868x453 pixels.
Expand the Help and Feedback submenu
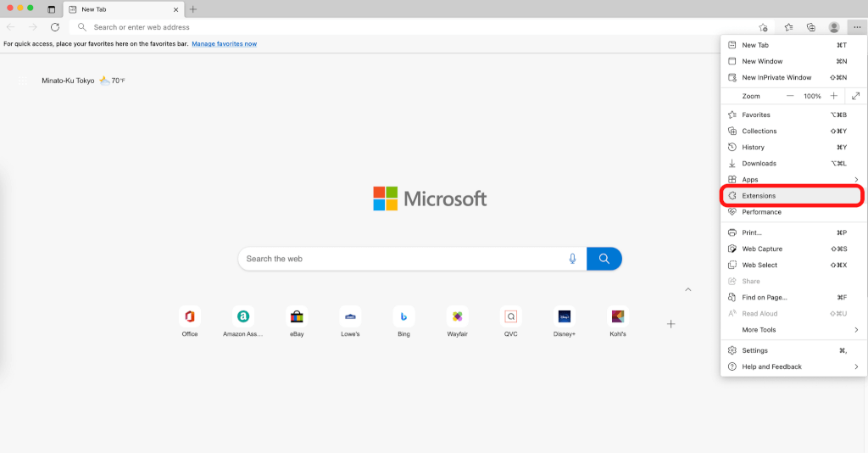pyautogui.click(x=793, y=366)
